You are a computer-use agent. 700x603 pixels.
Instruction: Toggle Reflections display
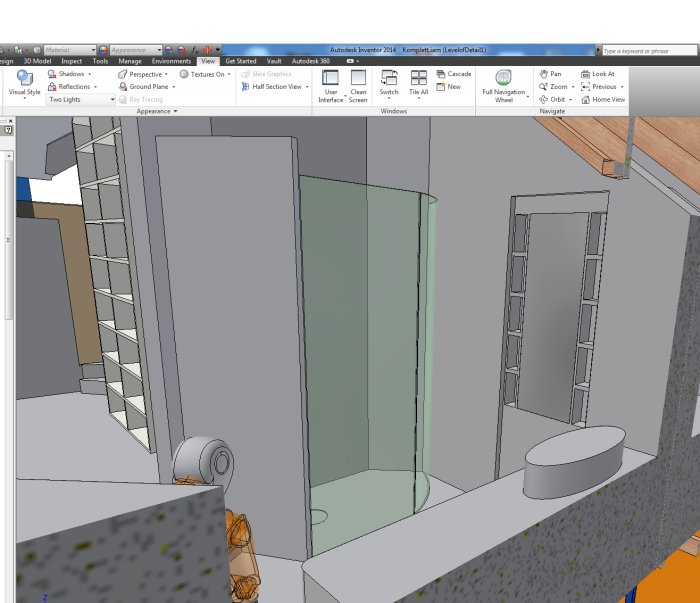pos(69,87)
